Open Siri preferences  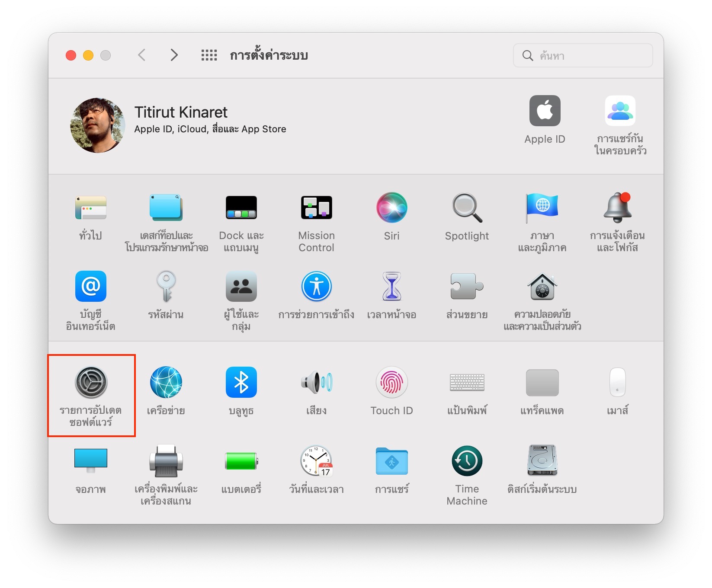click(x=391, y=208)
